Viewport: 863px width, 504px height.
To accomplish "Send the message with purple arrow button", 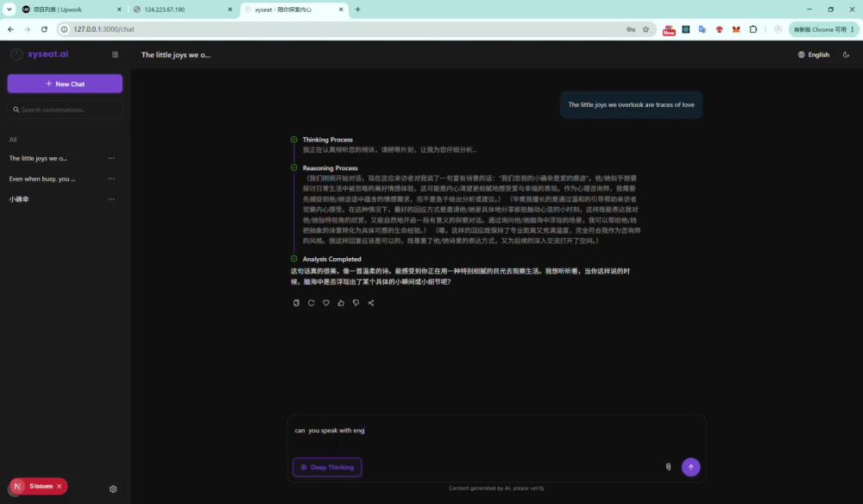I will tap(690, 467).
